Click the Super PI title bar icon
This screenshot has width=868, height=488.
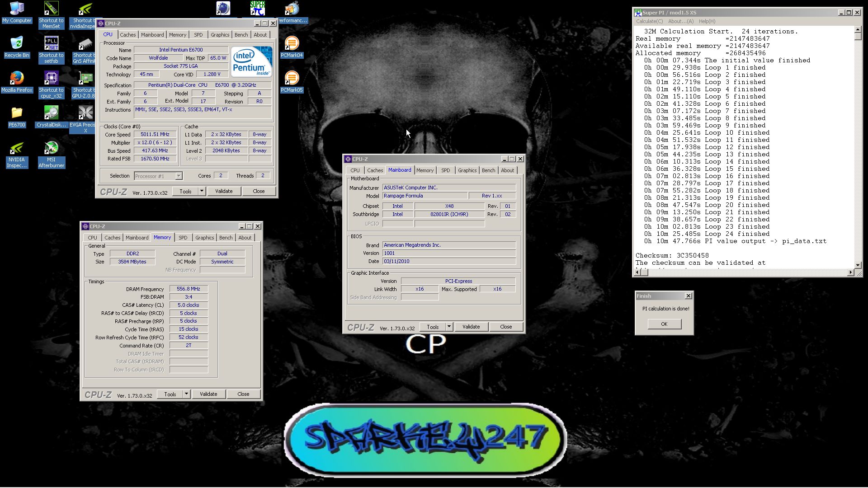tap(638, 13)
